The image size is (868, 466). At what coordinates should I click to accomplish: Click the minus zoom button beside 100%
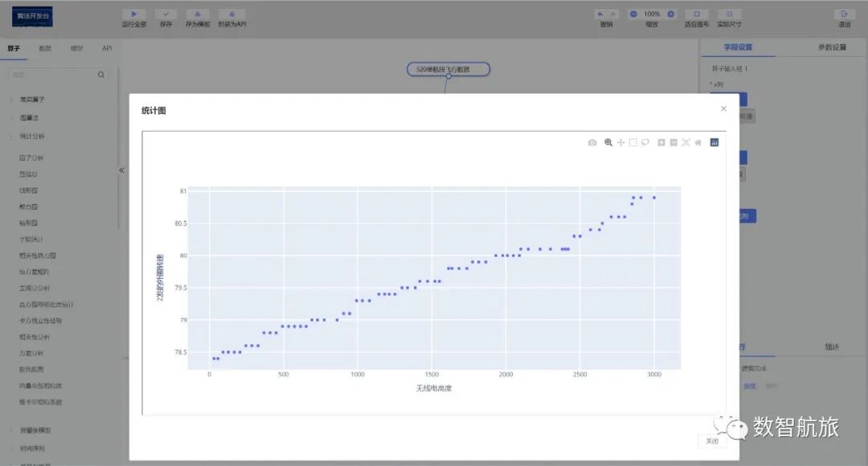pos(633,14)
